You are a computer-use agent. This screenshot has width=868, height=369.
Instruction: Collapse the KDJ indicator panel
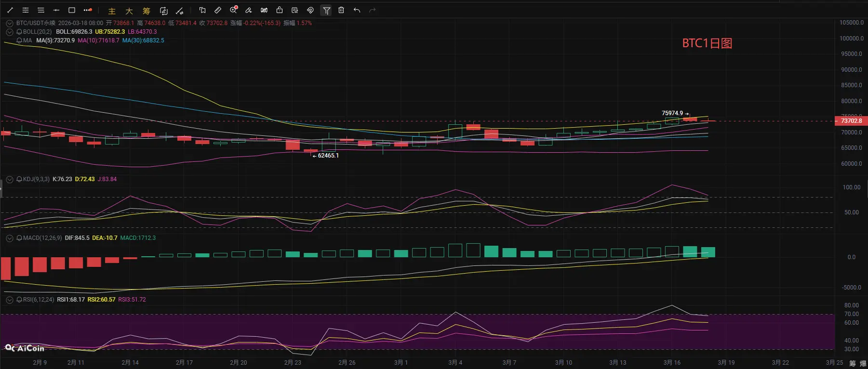tap(9, 179)
